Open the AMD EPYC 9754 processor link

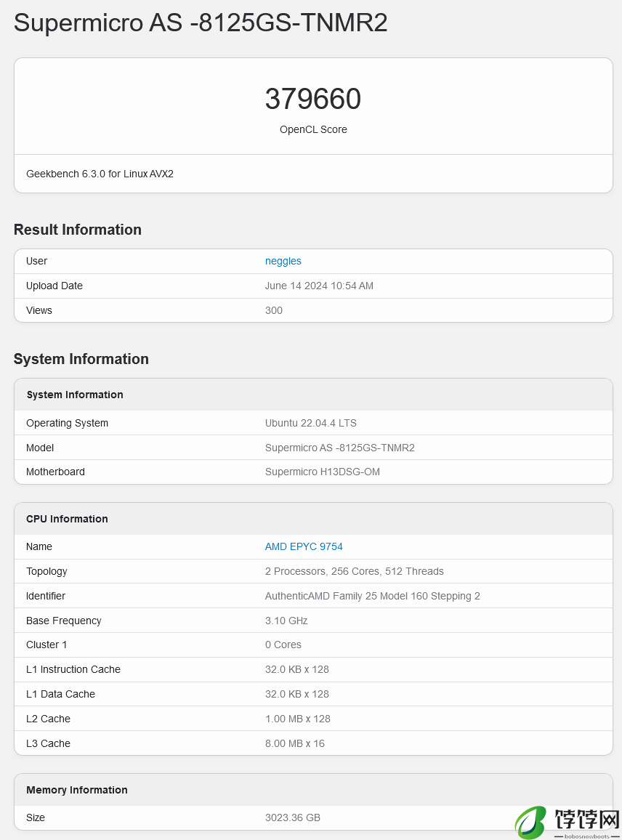click(x=304, y=546)
